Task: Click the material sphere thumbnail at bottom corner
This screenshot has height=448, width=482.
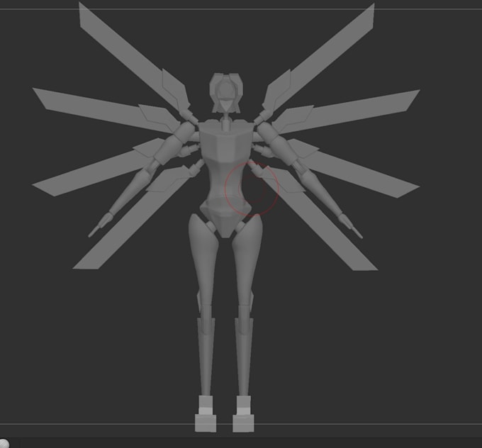Action: 4,444
